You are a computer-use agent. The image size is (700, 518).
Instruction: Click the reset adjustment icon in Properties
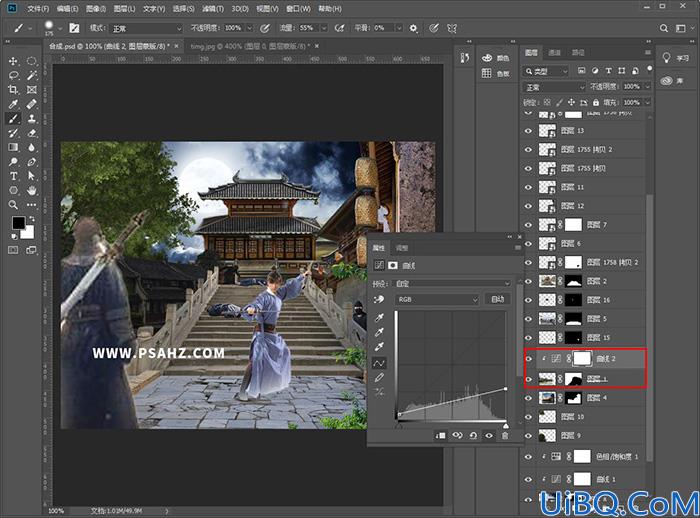(473, 435)
